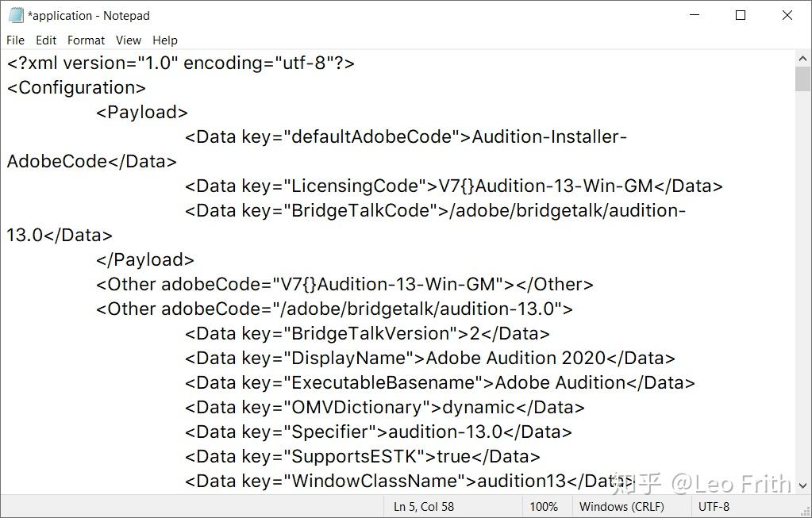Image resolution: width=812 pixels, height=518 pixels.
Task: Click the scrollbar track below the thumb
Action: coord(802,278)
